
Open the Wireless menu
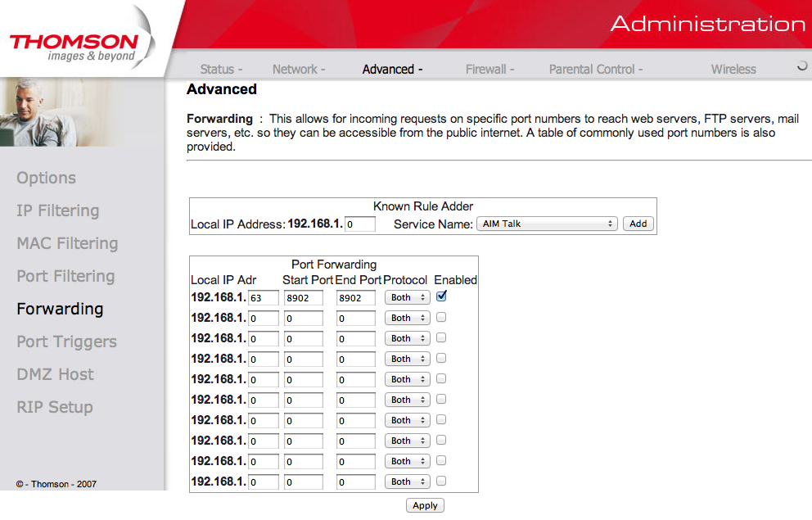click(x=733, y=69)
